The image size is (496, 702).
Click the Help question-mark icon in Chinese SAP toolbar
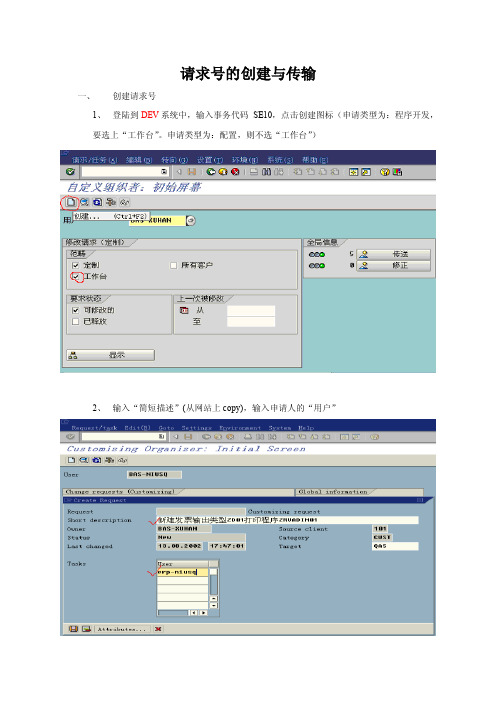384,172
